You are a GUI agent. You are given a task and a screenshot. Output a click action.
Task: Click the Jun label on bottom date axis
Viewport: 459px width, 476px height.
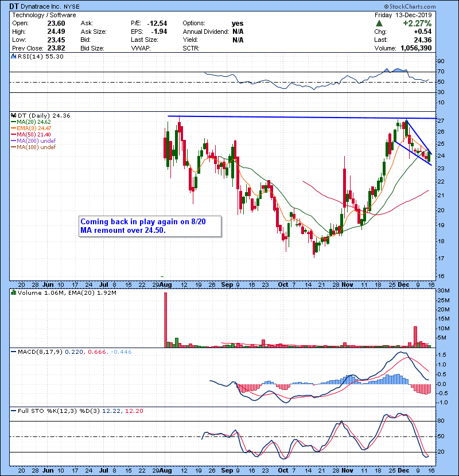48,470
